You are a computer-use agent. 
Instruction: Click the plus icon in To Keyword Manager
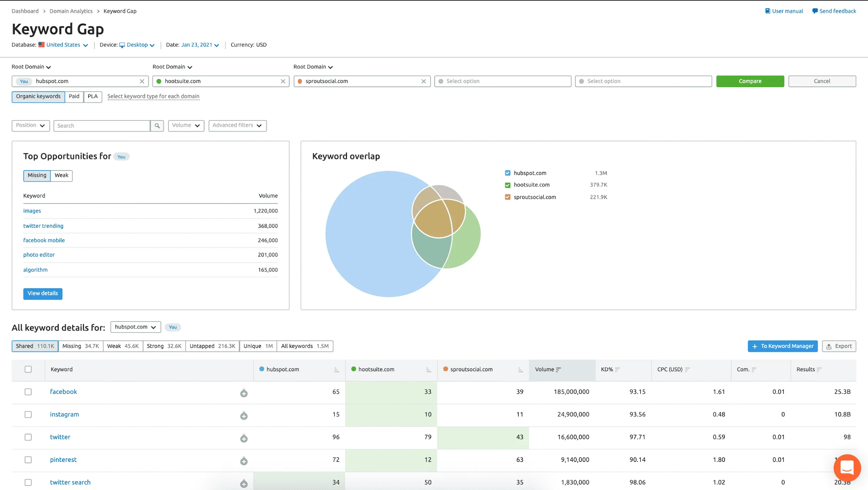(x=754, y=347)
